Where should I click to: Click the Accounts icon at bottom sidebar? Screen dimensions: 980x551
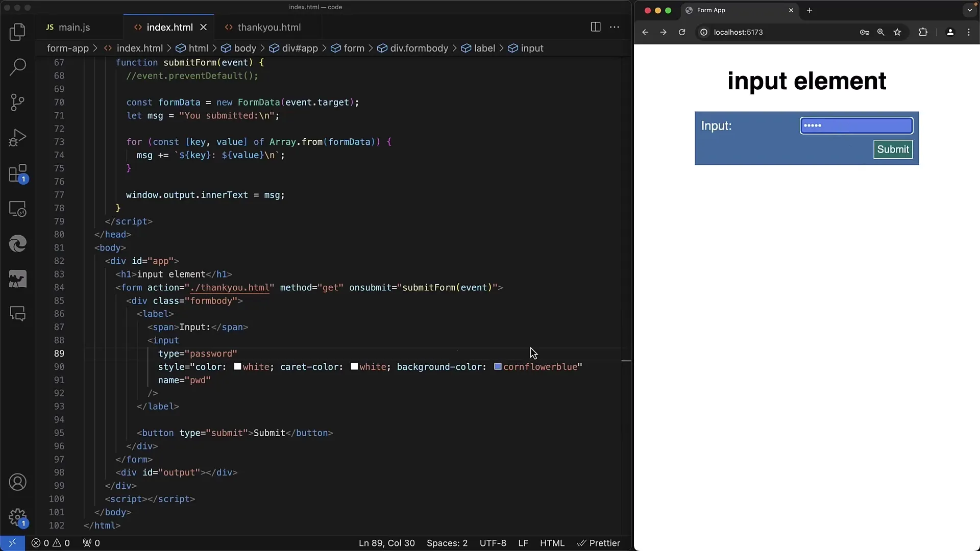point(17,482)
